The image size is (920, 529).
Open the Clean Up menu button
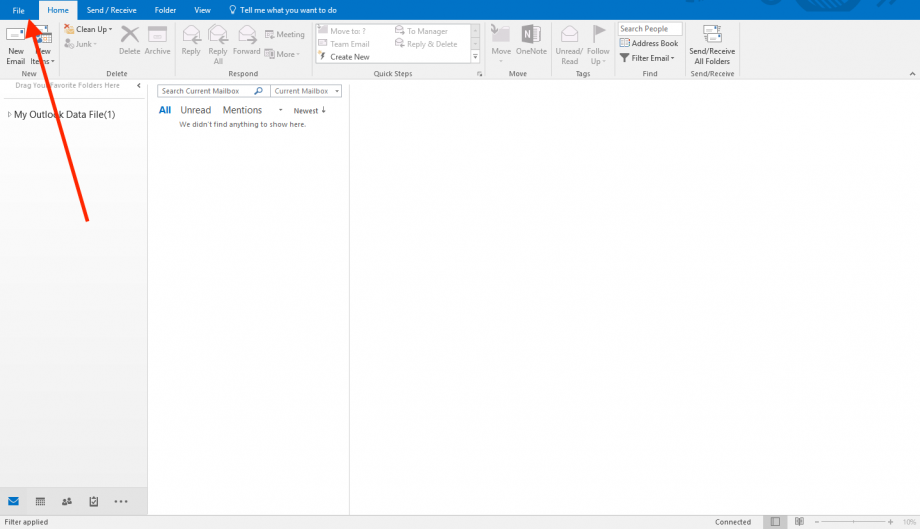89,30
